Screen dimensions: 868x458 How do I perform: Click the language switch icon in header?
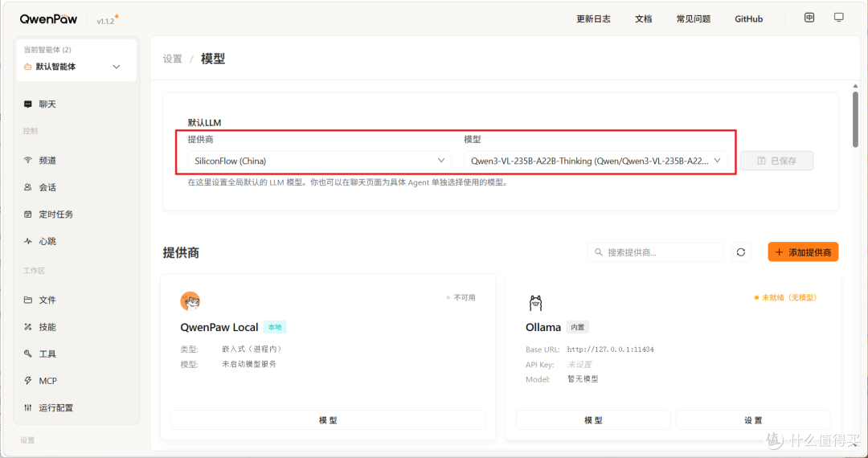coord(809,18)
